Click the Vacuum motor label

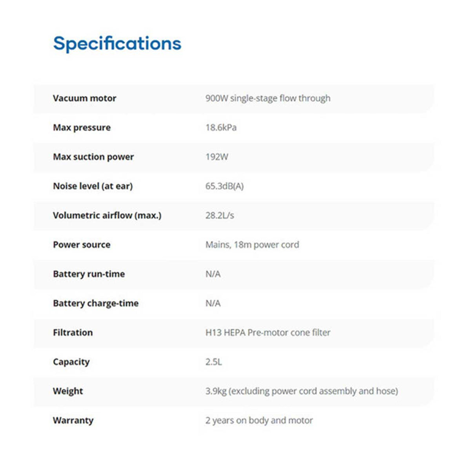coord(84,98)
